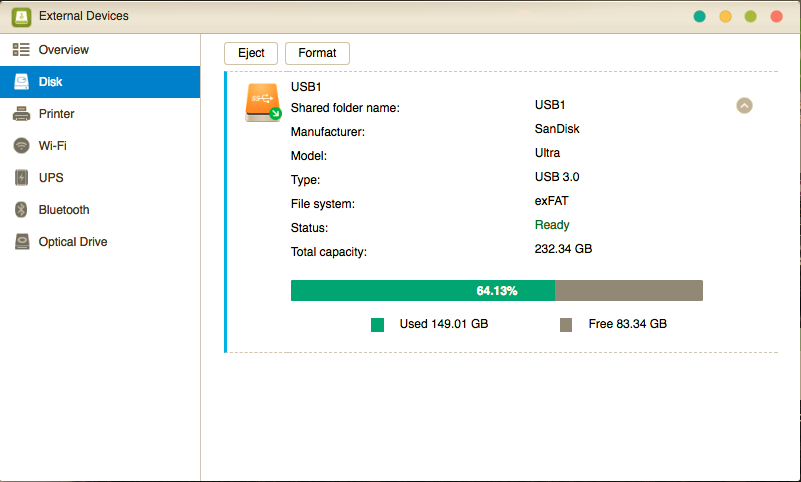Viewport: 801px width, 482px height.
Task: Click the Optical Drive icon
Action: coord(21,242)
